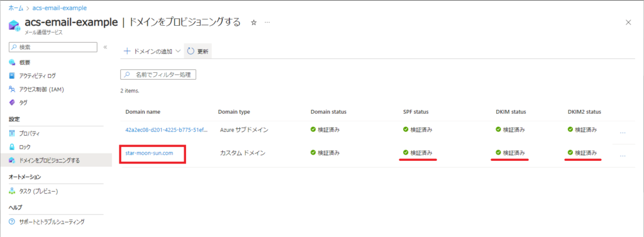
Task: Sort by DKIM status column header
Action: click(x=511, y=112)
